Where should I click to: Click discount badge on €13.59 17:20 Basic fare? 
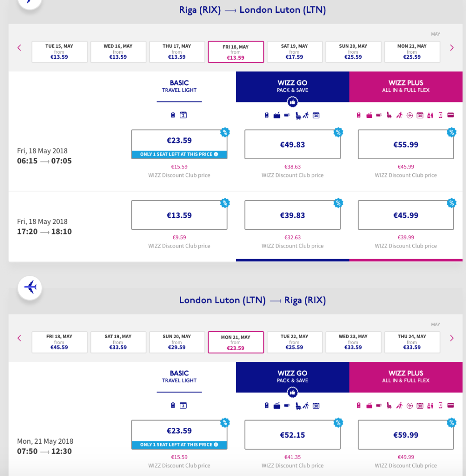coord(225,203)
